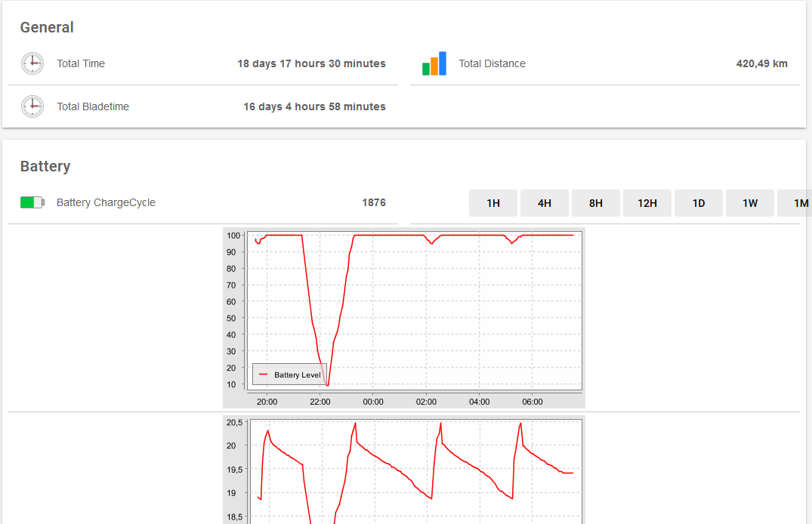This screenshot has width=812, height=524.
Task: Click the 100 y-axis label on battery chart
Action: tap(233, 236)
